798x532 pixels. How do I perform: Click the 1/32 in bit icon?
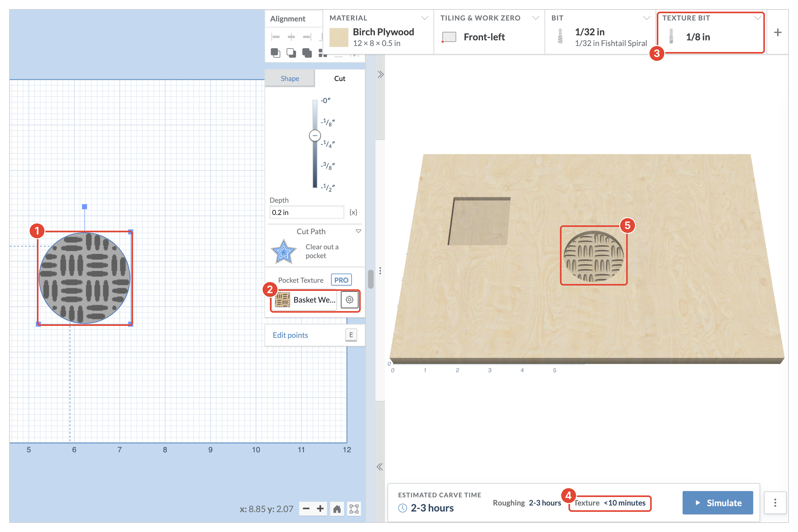[560, 36]
